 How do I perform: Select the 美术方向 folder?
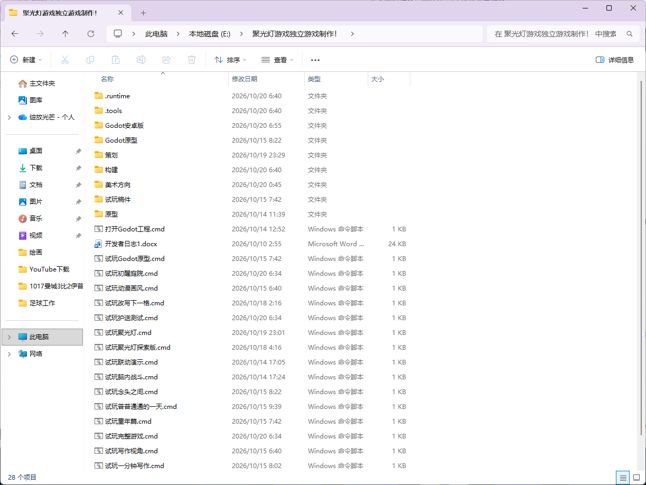click(252, 185)
